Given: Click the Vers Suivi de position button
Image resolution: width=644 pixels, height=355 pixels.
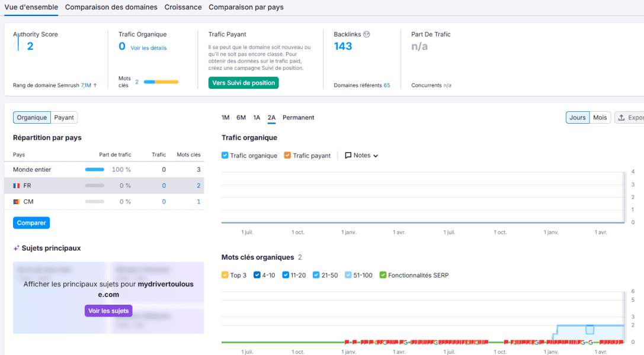Looking at the screenshot, I should pos(243,83).
